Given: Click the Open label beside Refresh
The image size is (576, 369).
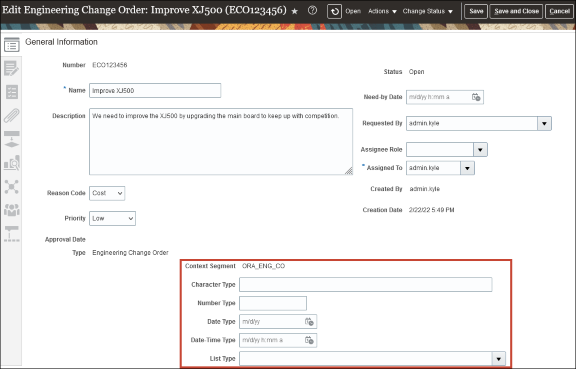Looking at the screenshot, I should pyautogui.click(x=353, y=11).
